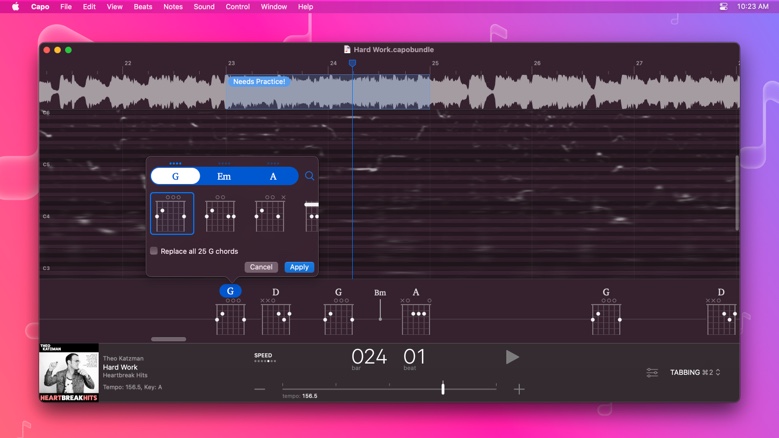The height and width of the screenshot is (438, 779).
Task: Select the Bm chord marker
Action: pyautogui.click(x=380, y=304)
